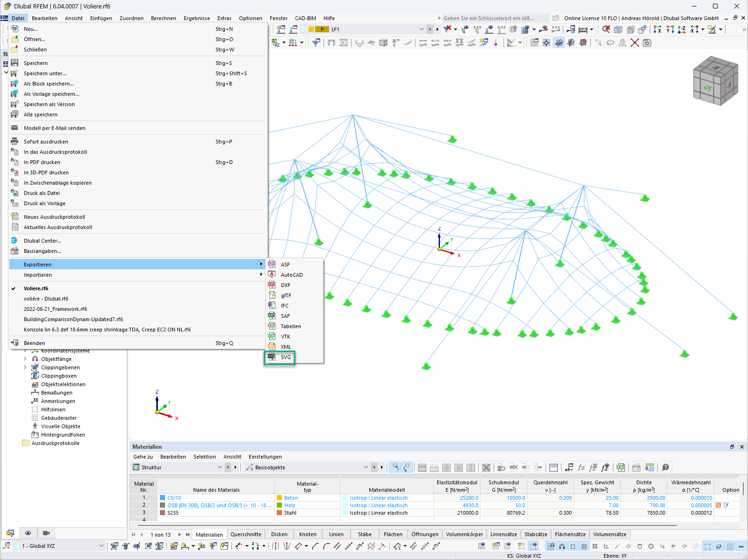Image resolution: width=748 pixels, height=560 pixels.
Task: Open the Basisobjekte dropdown
Action: pyautogui.click(x=307, y=467)
